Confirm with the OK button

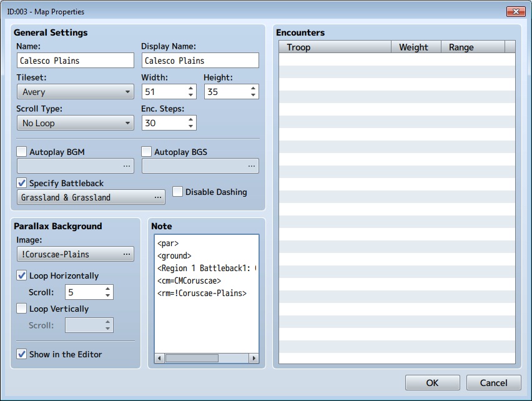(x=433, y=383)
